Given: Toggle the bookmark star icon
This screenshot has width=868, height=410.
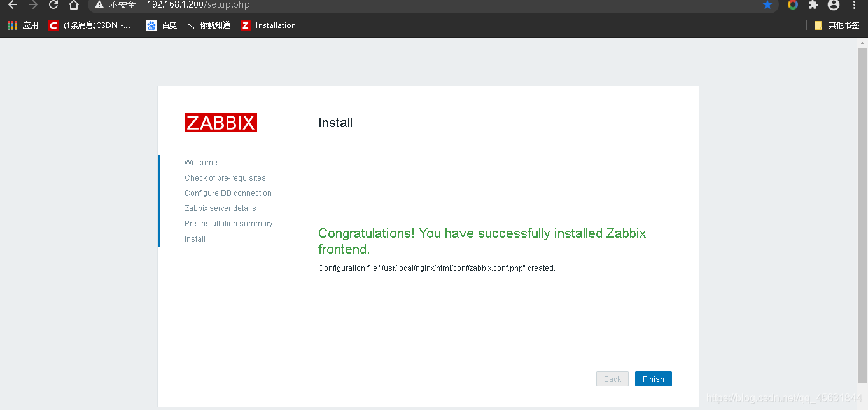Looking at the screenshot, I should point(767,5).
